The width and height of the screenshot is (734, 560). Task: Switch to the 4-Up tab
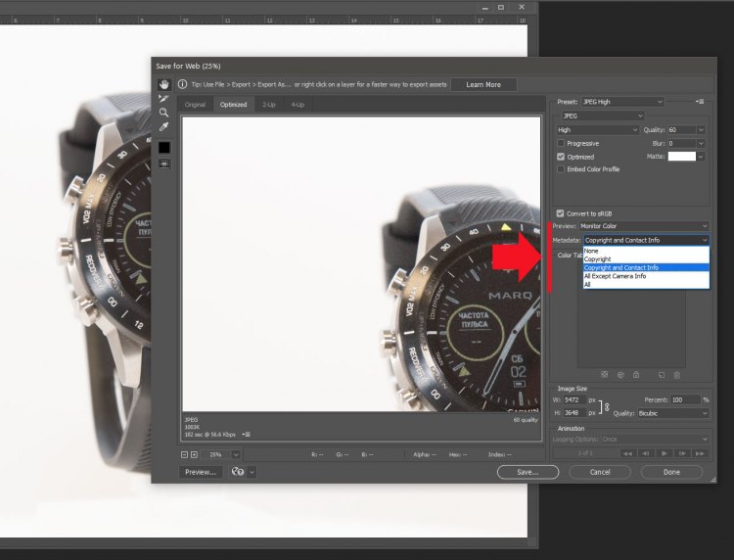pos(298,105)
